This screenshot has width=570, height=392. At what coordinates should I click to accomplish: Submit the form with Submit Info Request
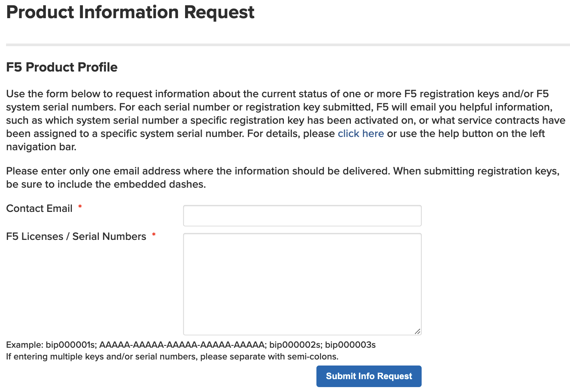point(369,376)
